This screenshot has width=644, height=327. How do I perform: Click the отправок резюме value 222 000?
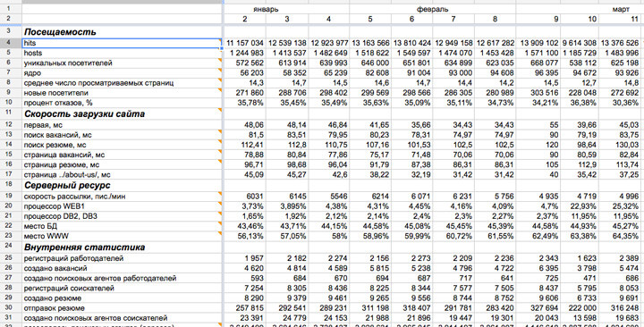[580, 308]
